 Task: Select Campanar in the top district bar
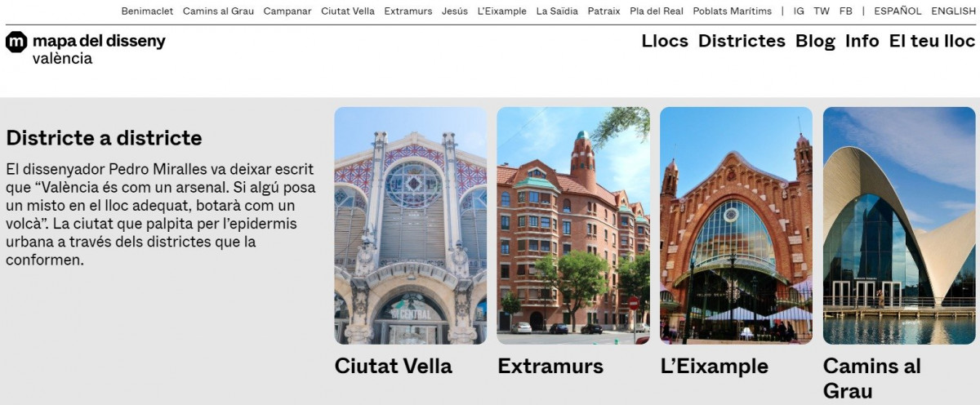click(x=287, y=11)
